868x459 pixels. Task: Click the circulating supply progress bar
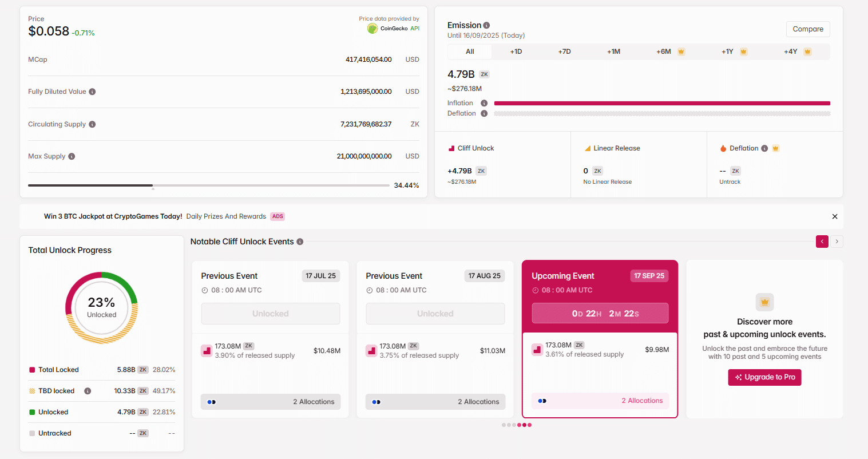[209, 185]
